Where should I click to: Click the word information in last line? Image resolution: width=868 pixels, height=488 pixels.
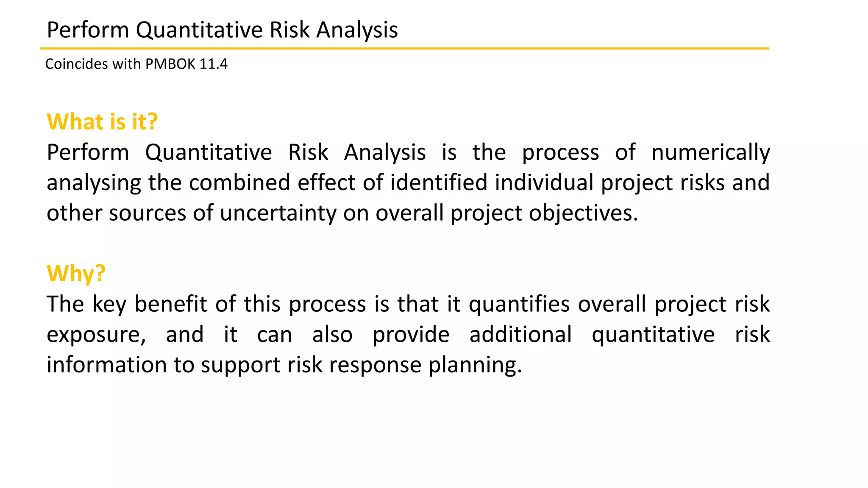[x=107, y=365]
